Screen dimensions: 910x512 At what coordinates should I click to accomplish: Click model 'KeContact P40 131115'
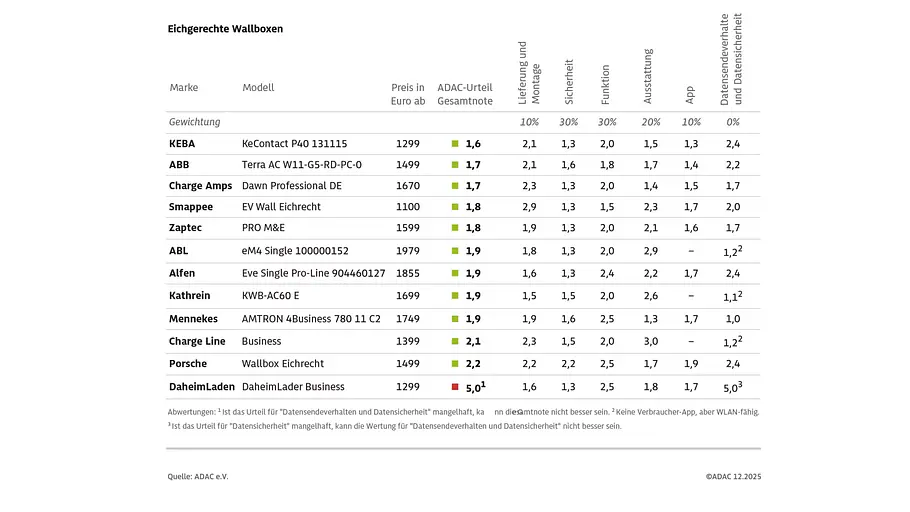(294, 143)
